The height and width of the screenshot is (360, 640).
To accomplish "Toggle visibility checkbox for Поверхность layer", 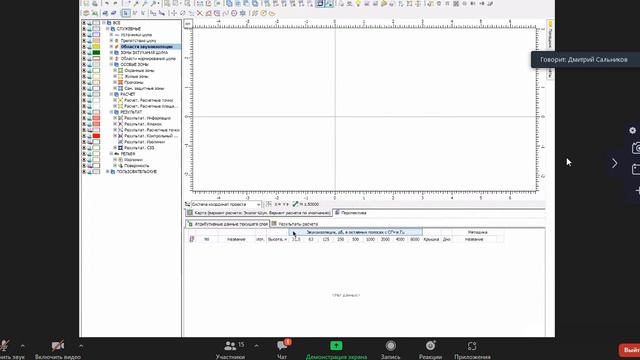I will point(84,166).
